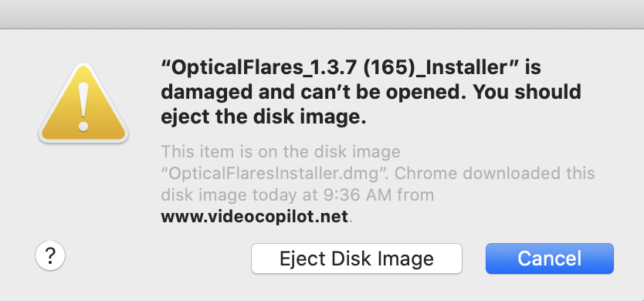Click the word "is" ending the first headline line

[533, 68]
